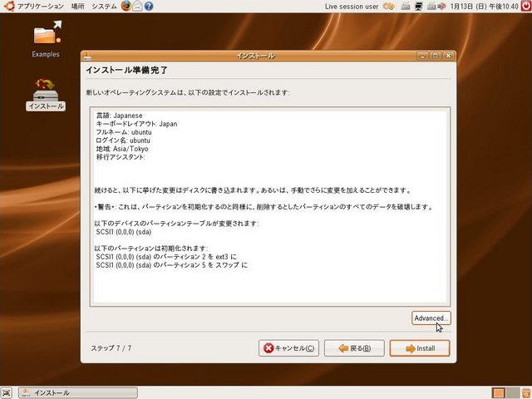
Task: Click the 'ステップ 7 / 7' label
Action: point(111,348)
